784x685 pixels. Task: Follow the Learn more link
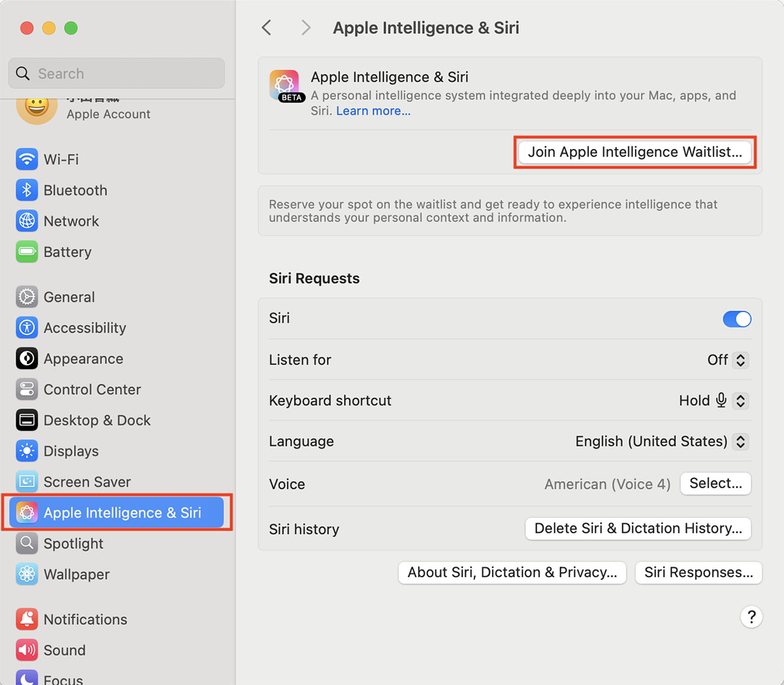374,111
